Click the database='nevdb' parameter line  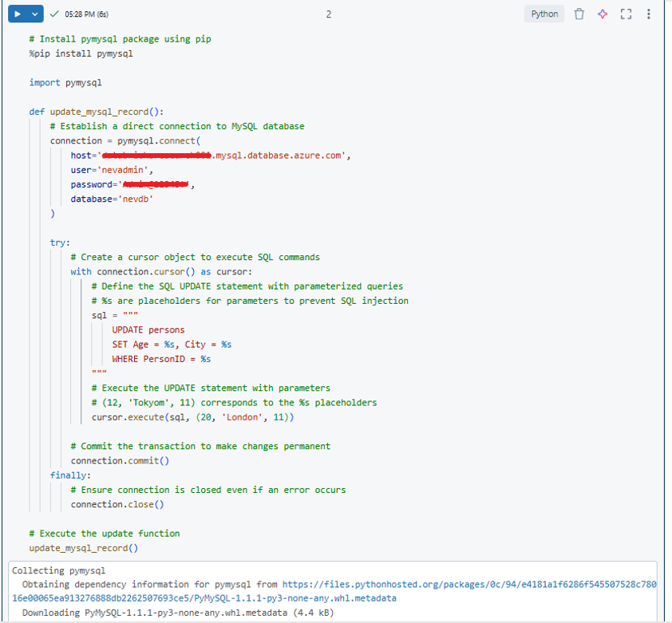(111, 199)
